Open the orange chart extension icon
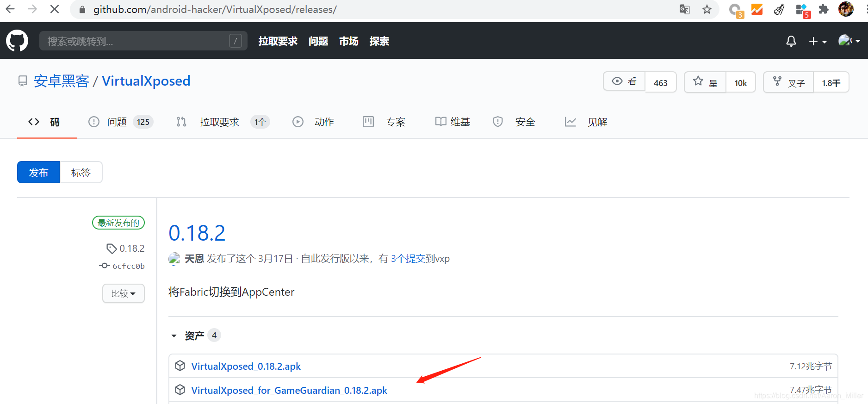The height and width of the screenshot is (404, 868). 757,9
